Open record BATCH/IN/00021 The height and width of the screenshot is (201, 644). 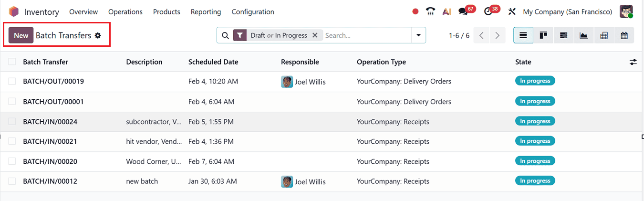(x=50, y=141)
